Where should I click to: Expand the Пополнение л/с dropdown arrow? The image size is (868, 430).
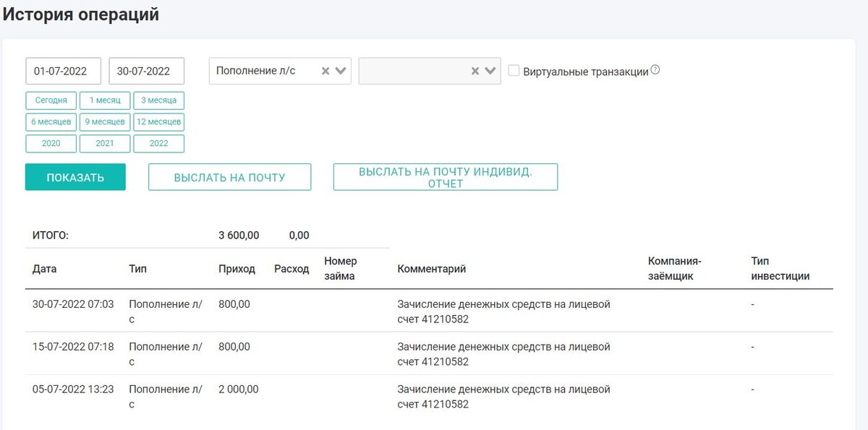341,71
